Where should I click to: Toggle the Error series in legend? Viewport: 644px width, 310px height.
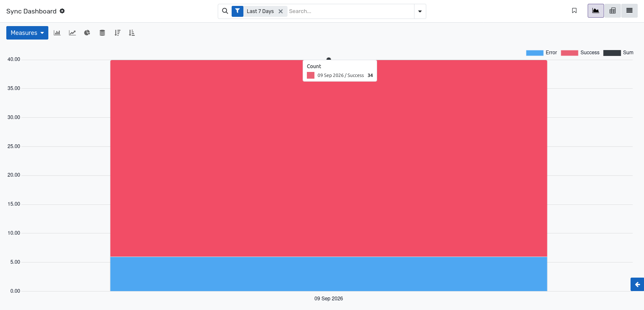tap(541, 53)
